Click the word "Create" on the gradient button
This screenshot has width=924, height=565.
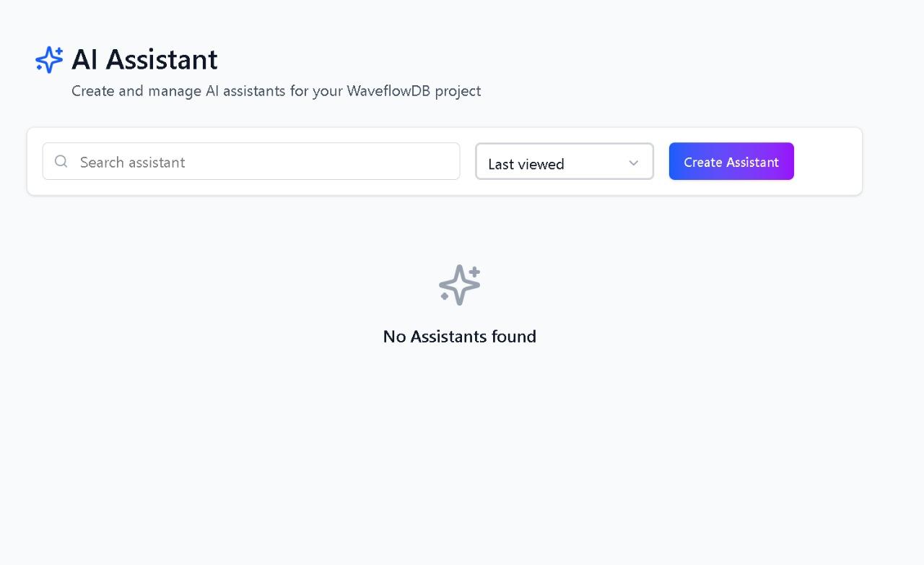702,163
